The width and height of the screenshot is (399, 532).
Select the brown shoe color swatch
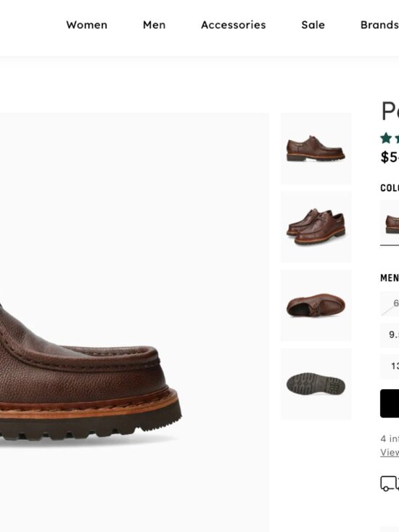[x=390, y=222]
